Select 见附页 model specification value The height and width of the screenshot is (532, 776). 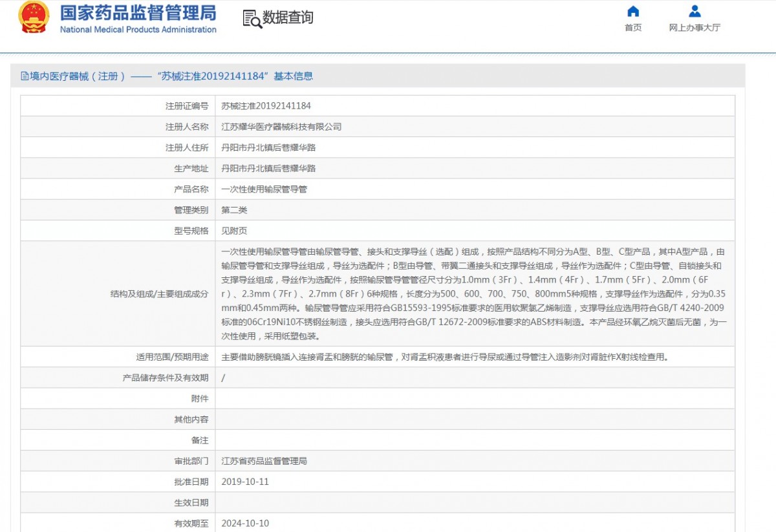pos(234,231)
